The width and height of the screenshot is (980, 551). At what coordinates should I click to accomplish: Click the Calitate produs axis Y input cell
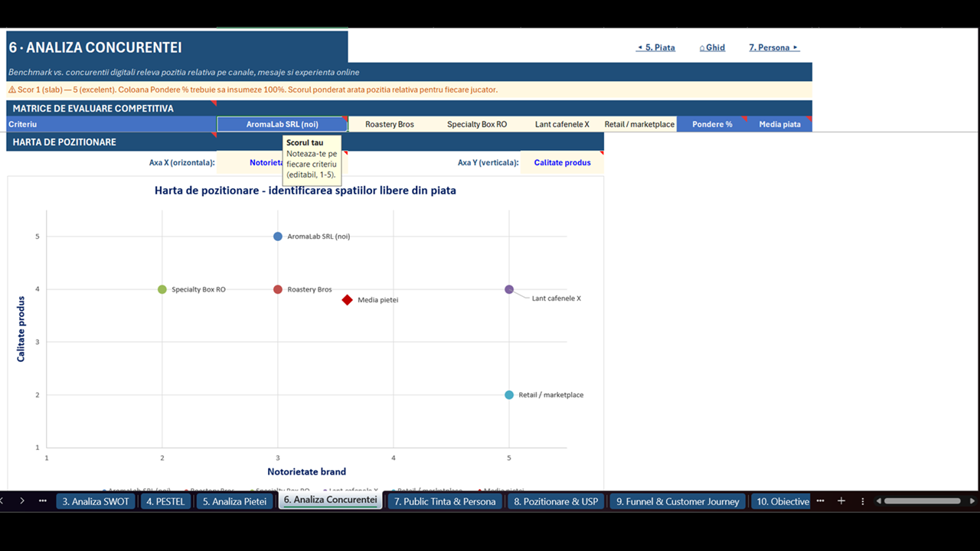point(562,162)
